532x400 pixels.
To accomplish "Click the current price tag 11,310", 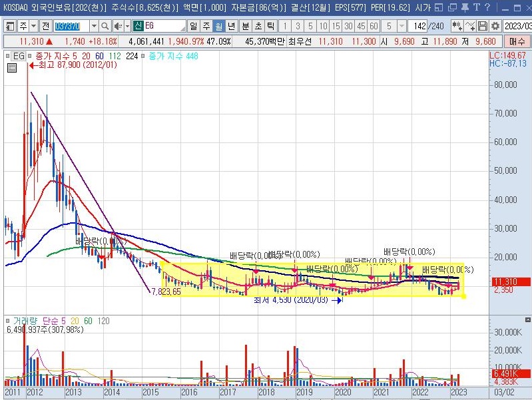I will click(x=511, y=282).
